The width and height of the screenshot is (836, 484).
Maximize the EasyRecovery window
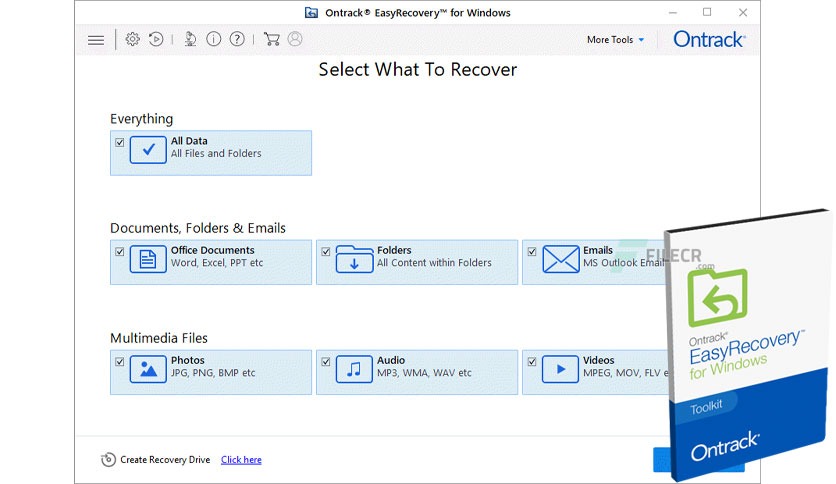coord(707,12)
